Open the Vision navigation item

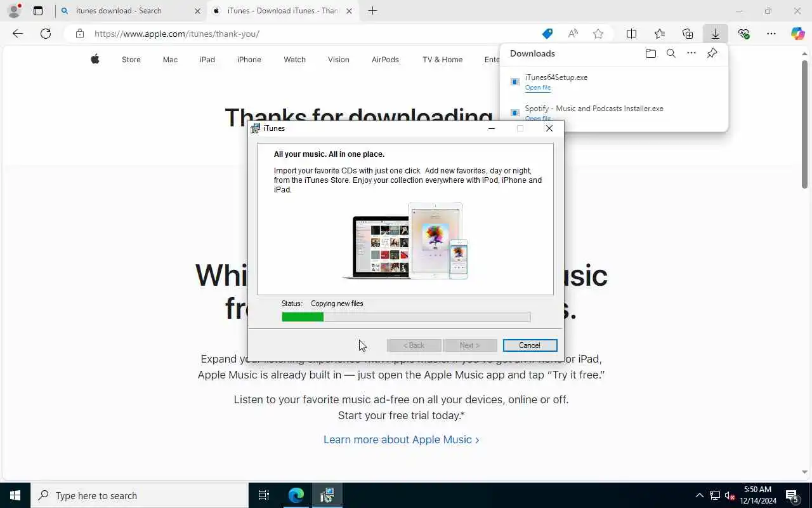tap(339, 60)
